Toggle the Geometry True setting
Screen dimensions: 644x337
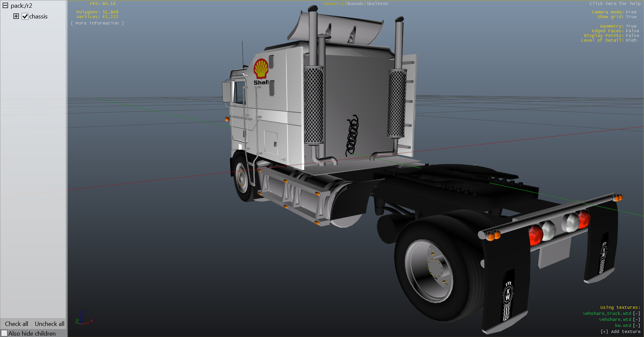618,26
